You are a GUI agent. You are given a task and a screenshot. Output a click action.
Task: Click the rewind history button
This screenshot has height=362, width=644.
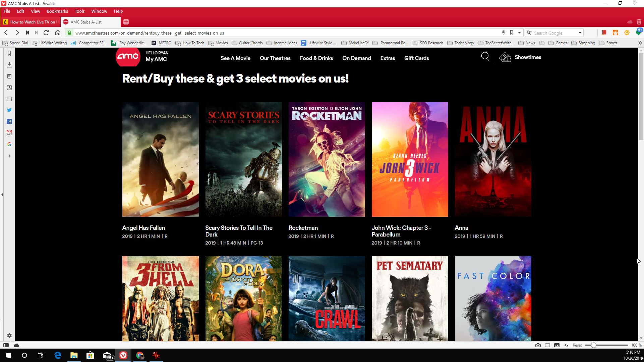coord(27,33)
